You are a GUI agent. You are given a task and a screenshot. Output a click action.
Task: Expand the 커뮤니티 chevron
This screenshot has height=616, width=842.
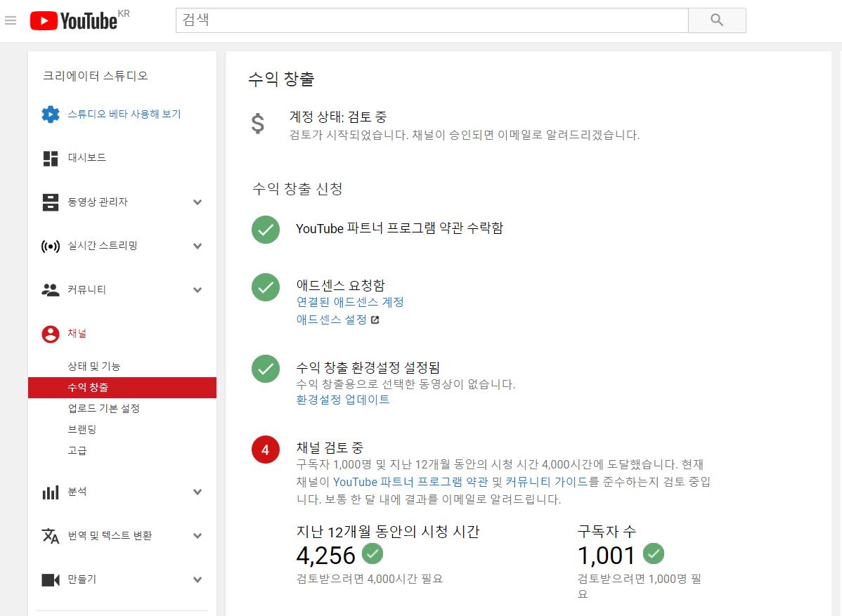197,290
